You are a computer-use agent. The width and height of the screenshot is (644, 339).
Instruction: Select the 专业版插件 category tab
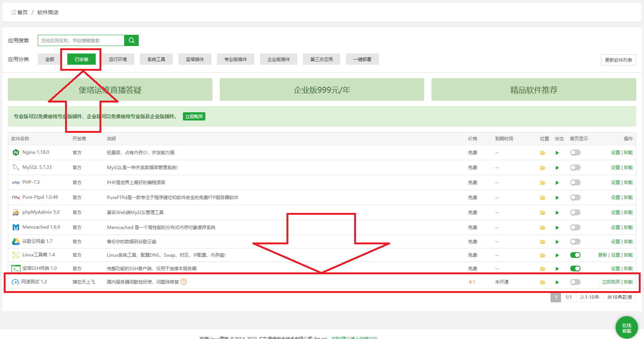coord(236,59)
